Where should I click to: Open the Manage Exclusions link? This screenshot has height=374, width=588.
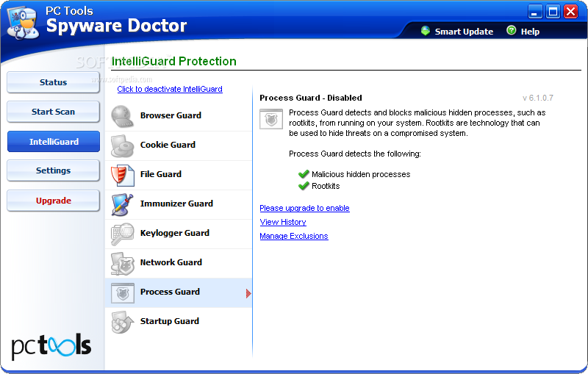point(294,236)
